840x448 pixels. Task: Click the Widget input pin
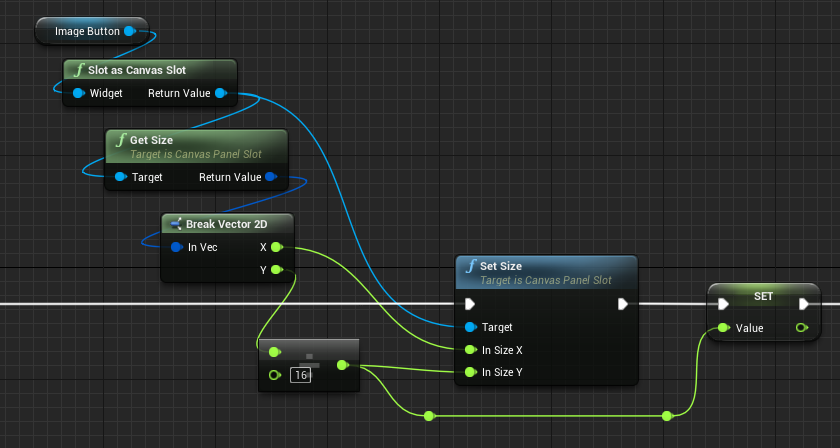pyautogui.click(x=79, y=93)
